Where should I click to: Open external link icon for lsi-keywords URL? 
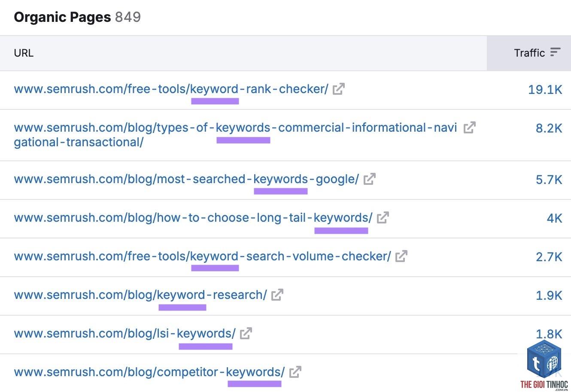(x=246, y=333)
